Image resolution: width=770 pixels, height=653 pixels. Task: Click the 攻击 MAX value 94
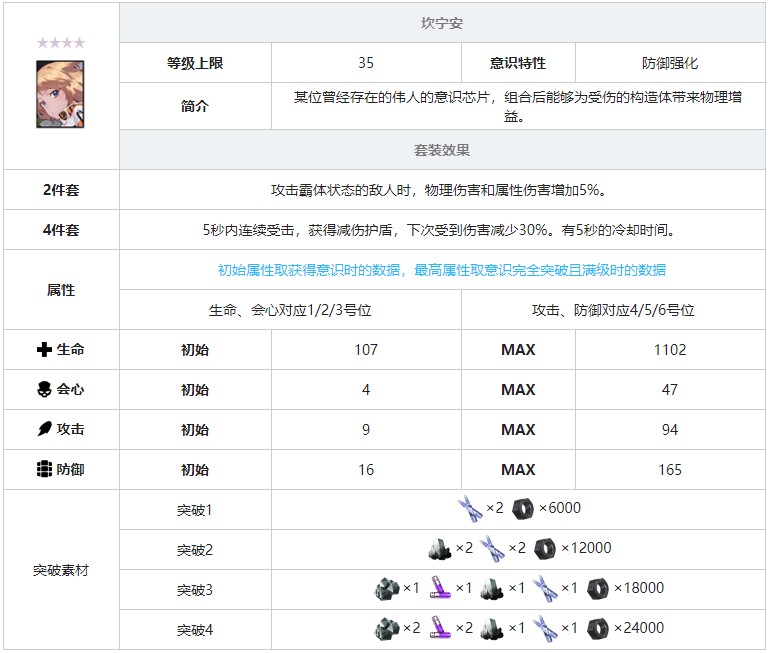670,430
